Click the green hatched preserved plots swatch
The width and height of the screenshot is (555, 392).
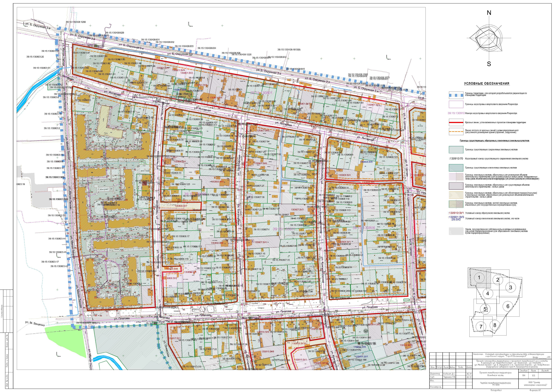click(456, 150)
